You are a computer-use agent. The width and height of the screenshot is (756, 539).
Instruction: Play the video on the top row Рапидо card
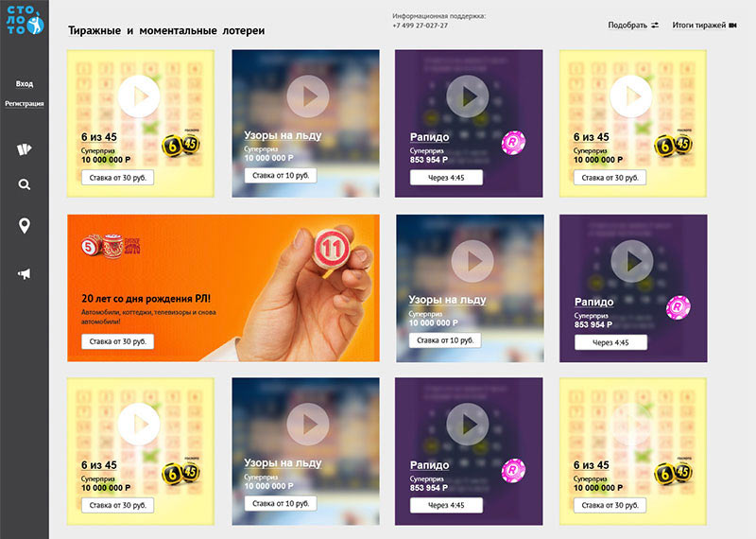pyautogui.click(x=467, y=96)
